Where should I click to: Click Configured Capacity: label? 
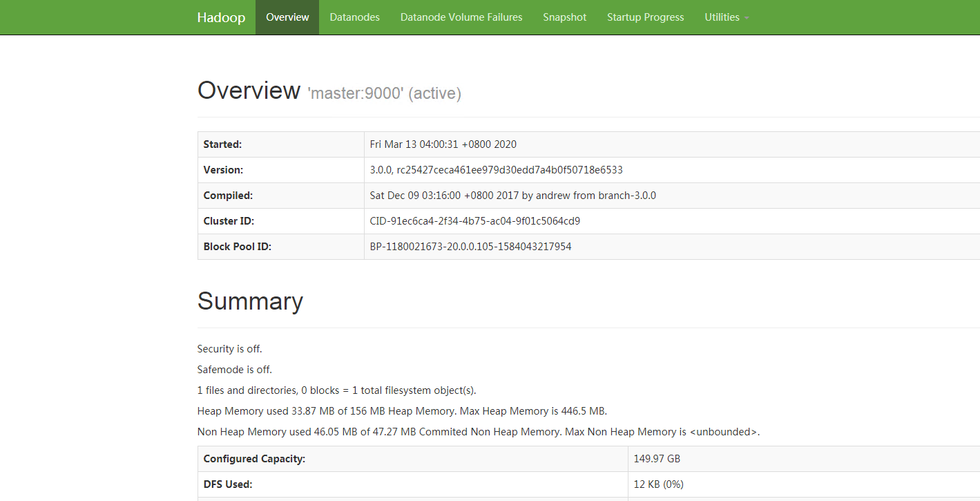(x=254, y=459)
